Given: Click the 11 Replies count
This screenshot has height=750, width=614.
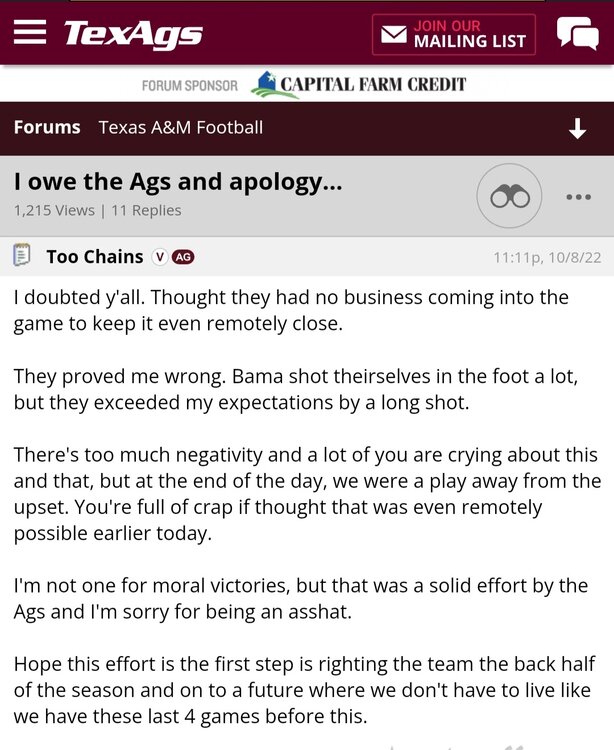Looking at the screenshot, I should click(x=146, y=210).
